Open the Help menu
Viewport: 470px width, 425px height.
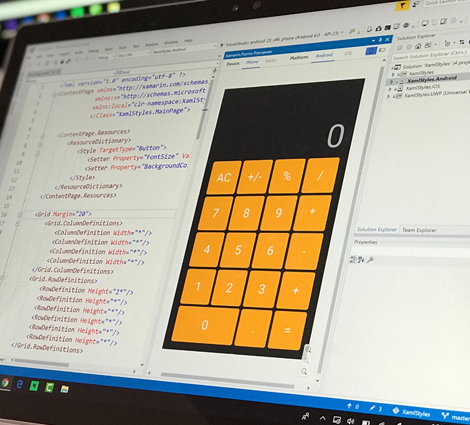[x=188, y=40]
